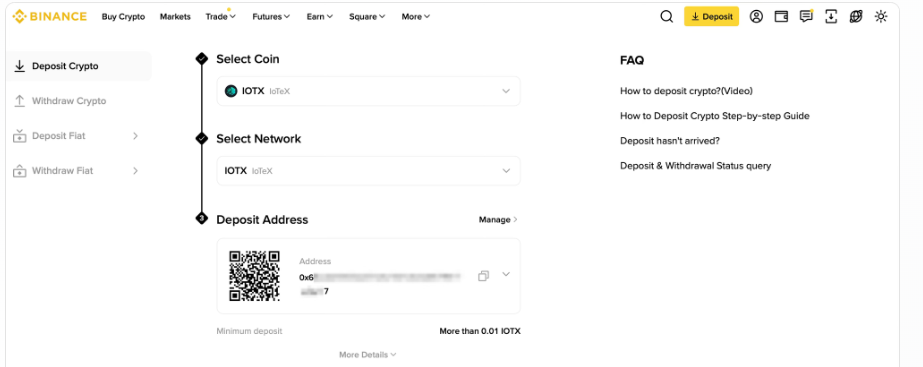Open the Manage addresses link

(498, 220)
